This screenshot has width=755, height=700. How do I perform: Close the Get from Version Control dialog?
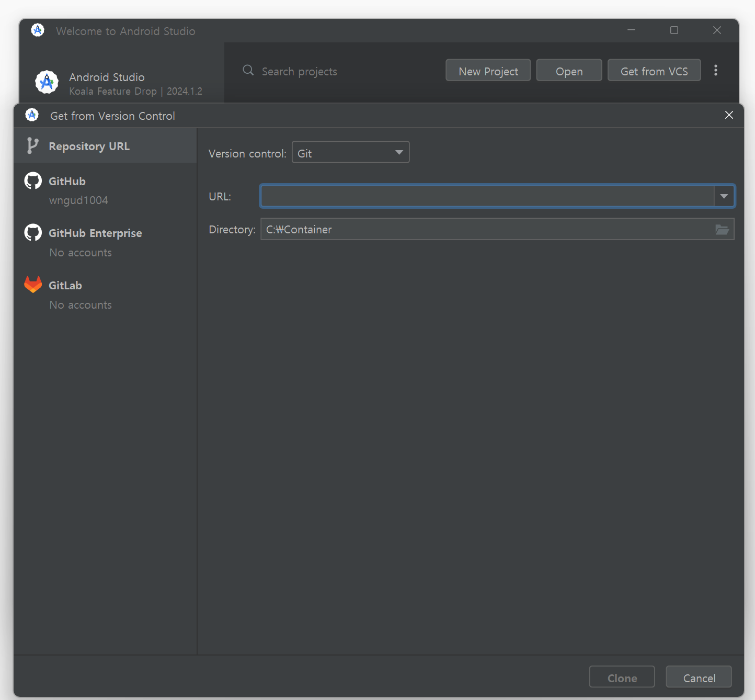point(729,115)
